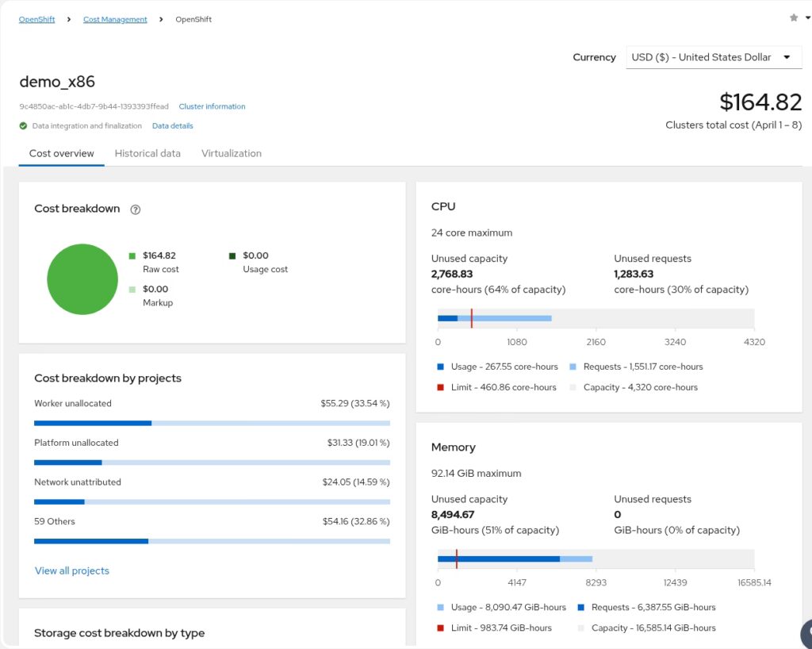Click the Worker unallocated progress bar
This screenshot has width=812, height=649.
point(212,423)
